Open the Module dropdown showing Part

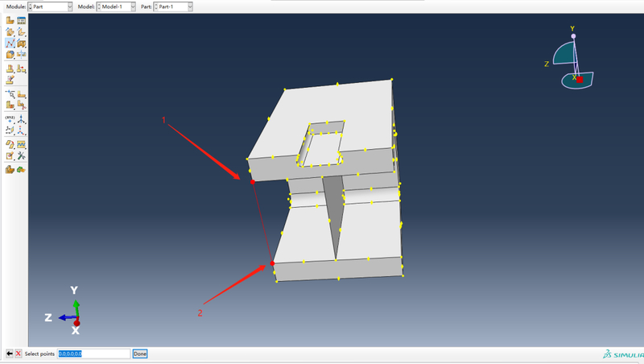[50, 6]
